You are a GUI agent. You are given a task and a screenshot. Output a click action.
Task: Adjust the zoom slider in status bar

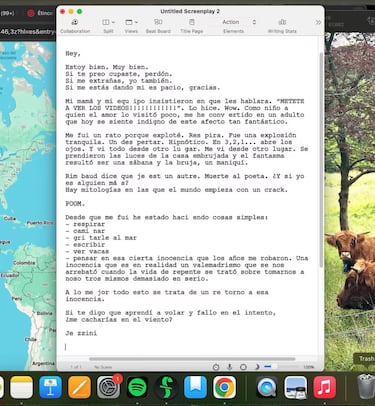pos(282,367)
